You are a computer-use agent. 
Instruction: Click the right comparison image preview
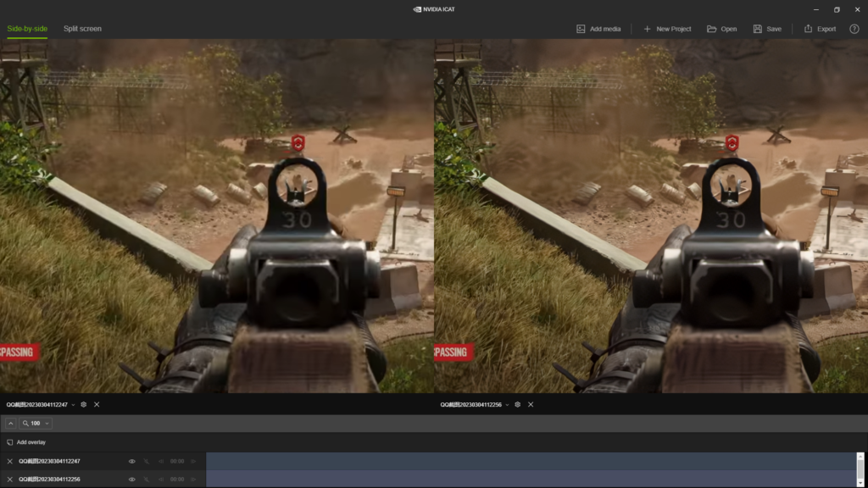pos(651,216)
